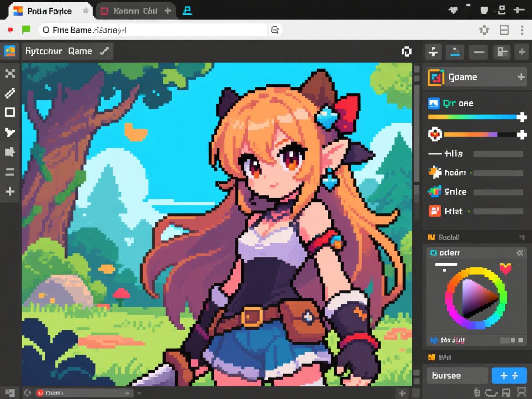
Task: Open the rotate/refresh icon above the layers panel
Action: click(x=407, y=52)
